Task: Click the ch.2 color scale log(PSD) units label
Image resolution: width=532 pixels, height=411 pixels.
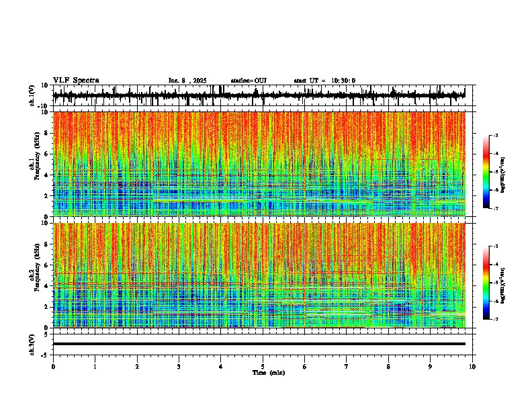Action: [x=502, y=285]
